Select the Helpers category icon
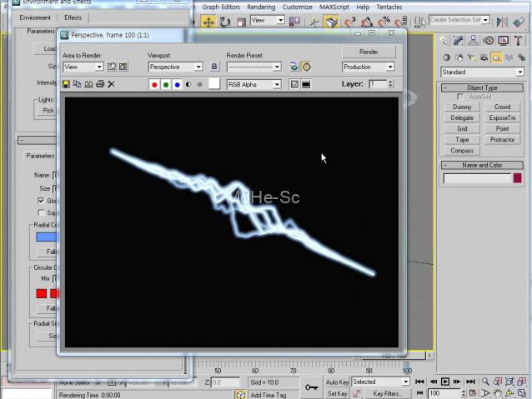The width and height of the screenshot is (532, 399). tap(496, 57)
